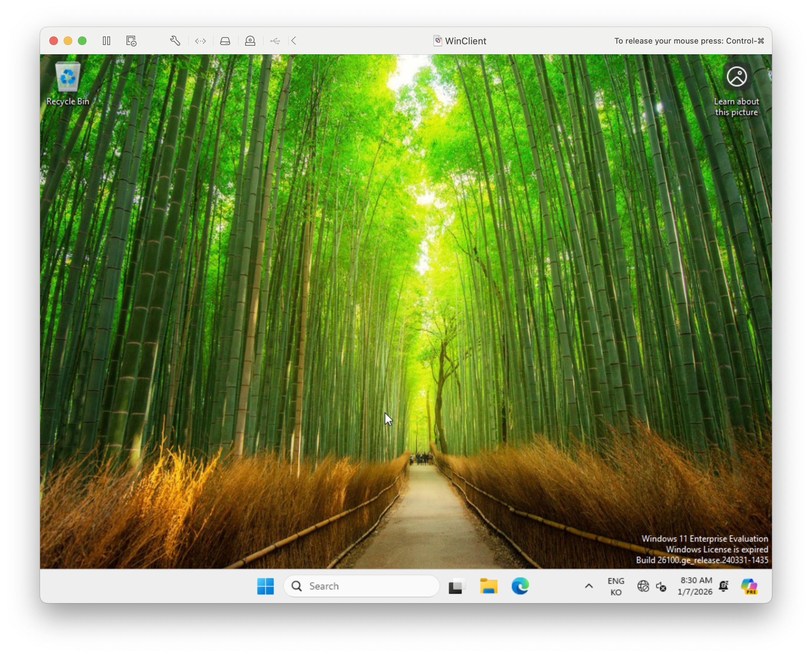Click the capture input device icon
Screen dimensions: 812x656
pyautogui.click(x=250, y=41)
